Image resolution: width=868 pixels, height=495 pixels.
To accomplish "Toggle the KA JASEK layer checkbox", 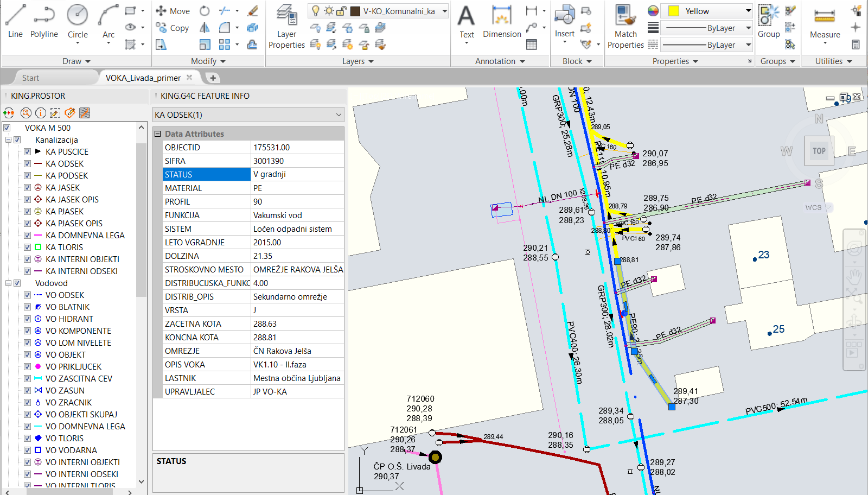I will [x=27, y=188].
